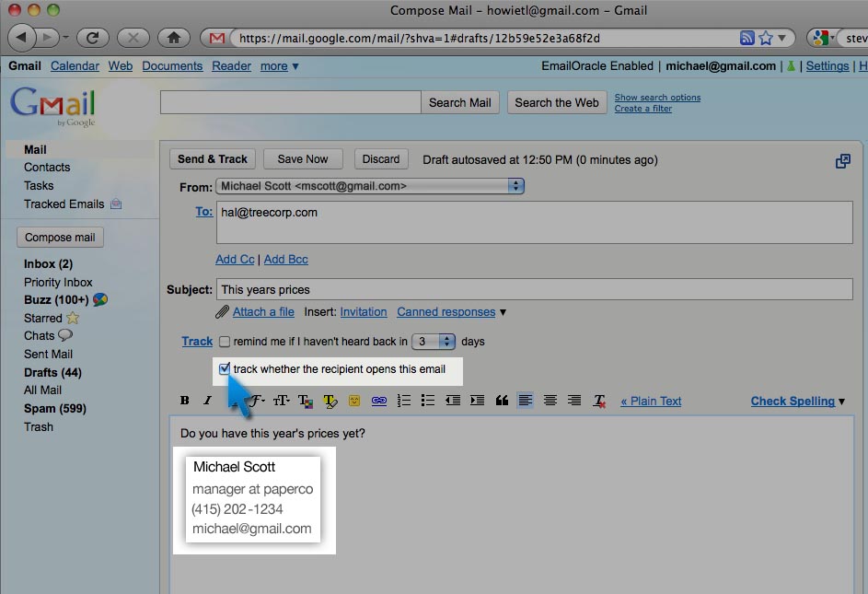
Task: Click the Buzz icon in sidebar
Action: pyautogui.click(x=100, y=300)
